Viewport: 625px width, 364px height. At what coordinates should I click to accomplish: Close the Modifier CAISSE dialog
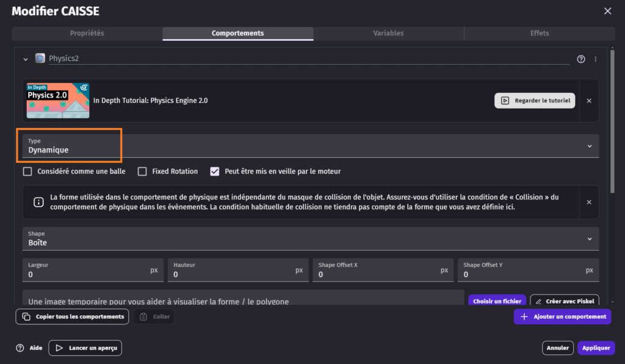pyautogui.click(x=607, y=11)
